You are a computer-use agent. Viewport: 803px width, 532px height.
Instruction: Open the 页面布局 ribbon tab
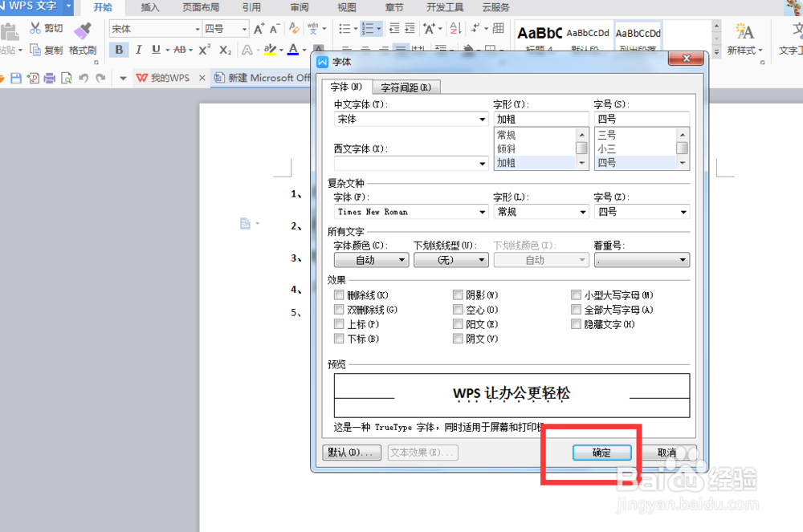tap(201, 7)
